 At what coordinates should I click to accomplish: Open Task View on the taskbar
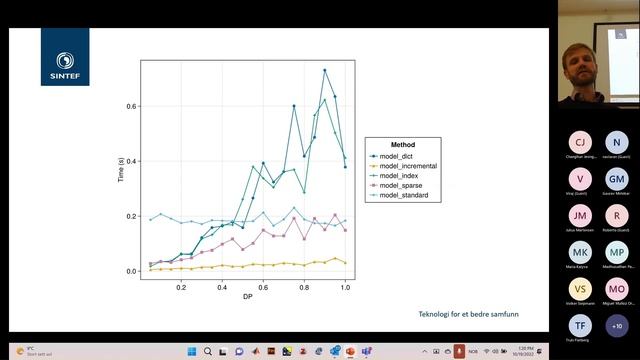pos(223,351)
